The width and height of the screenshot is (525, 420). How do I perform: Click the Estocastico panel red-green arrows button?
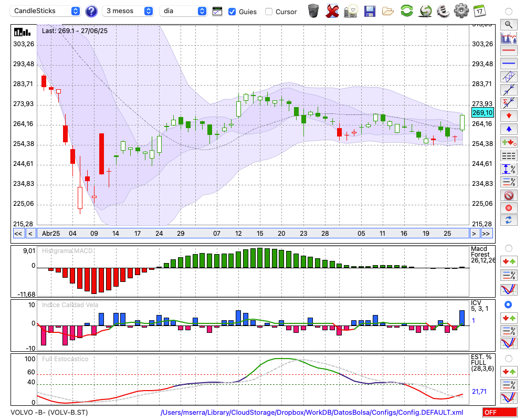[x=509, y=371]
